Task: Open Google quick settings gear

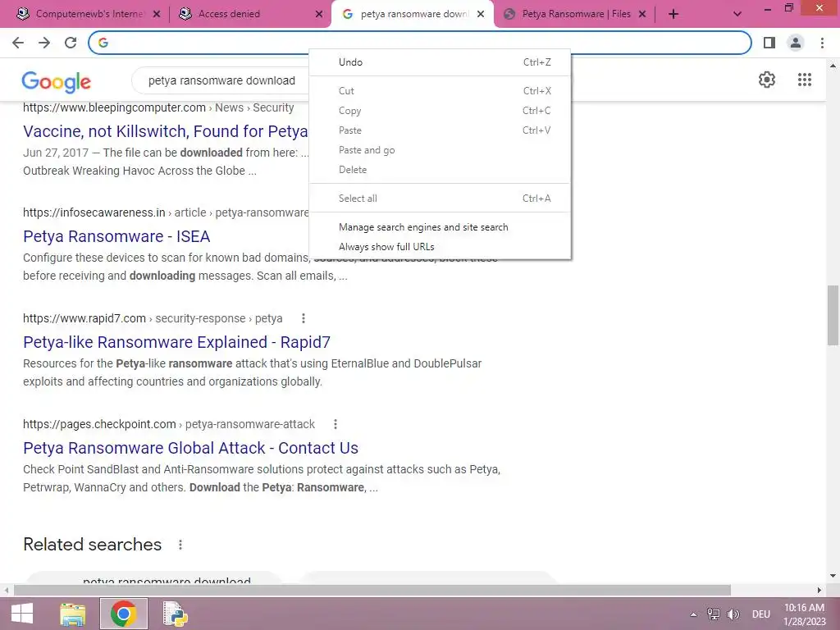Action: tap(767, 80)
